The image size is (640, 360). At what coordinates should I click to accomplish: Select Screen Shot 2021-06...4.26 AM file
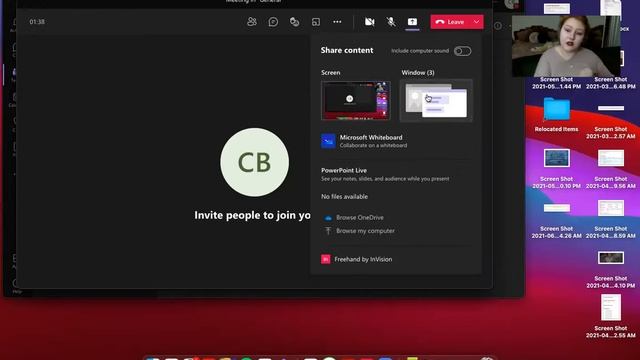click(x=556, y=221)
